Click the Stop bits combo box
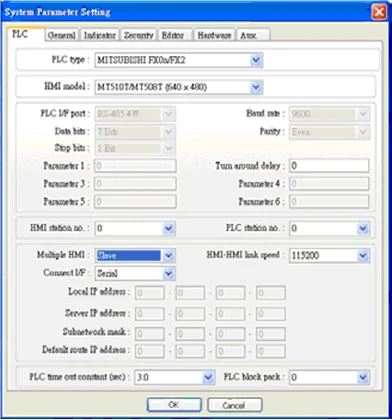392x420 pixels. point(135,148)
